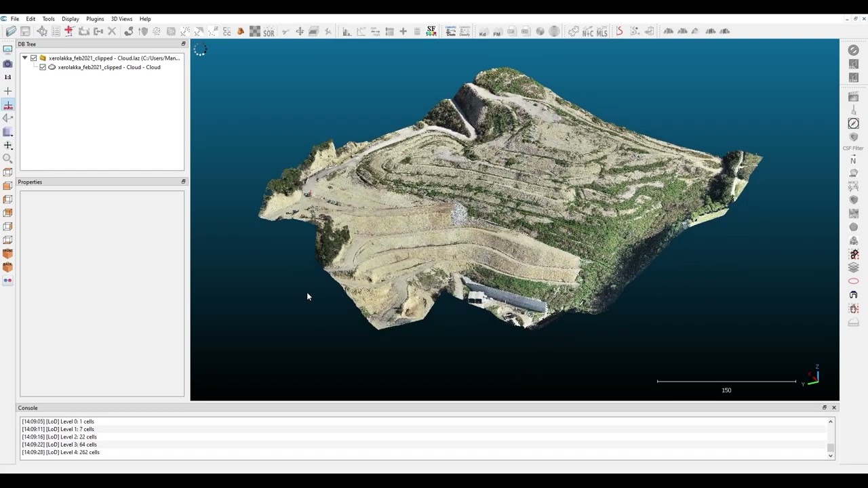Float the DB Tree panel

[x=183, y=44]
